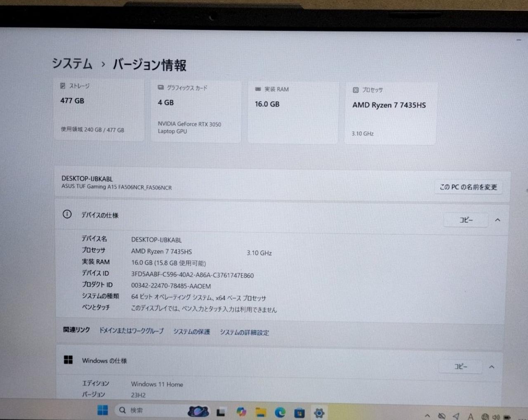Open ドメインまたはワークグループ link
Screen dimensions: 528x420
(x=131, y=331)
